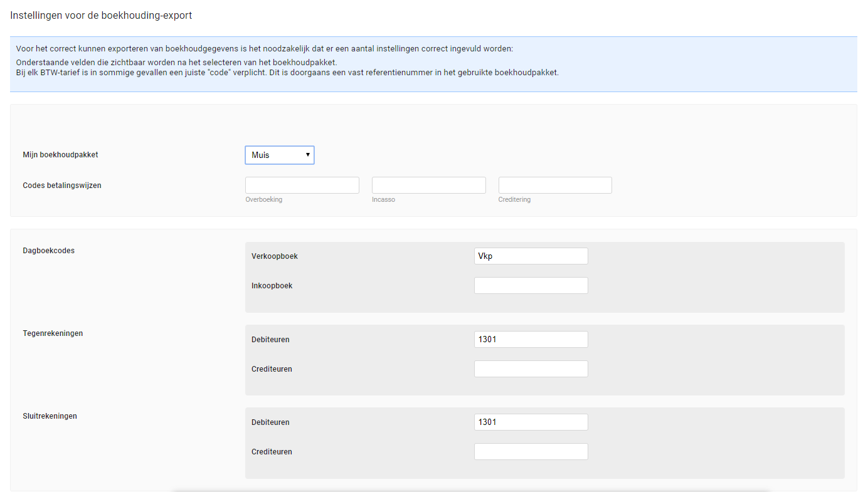Screen dimensions: 868x492
Task: Focus the Verkoopboek field containing Vkp
Action: tap(531, 256)
